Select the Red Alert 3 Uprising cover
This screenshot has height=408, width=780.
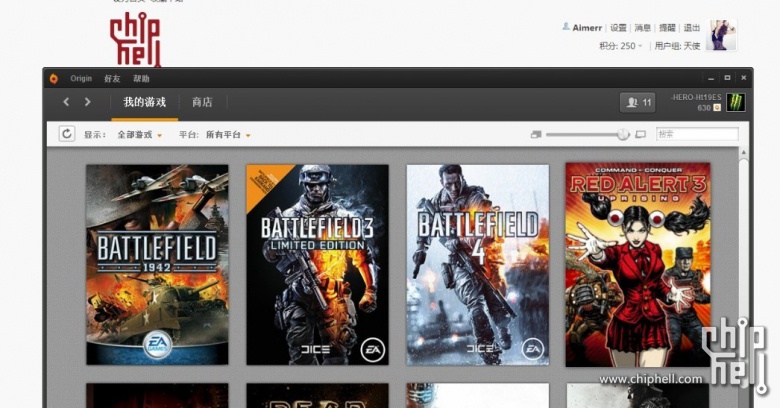(x=638, y=265)
